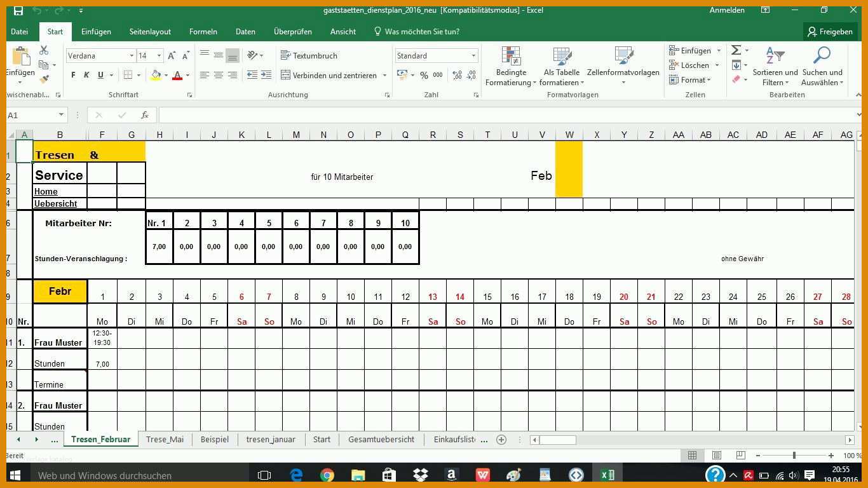
Task: Click the text orientation icon
Action: 252,56
